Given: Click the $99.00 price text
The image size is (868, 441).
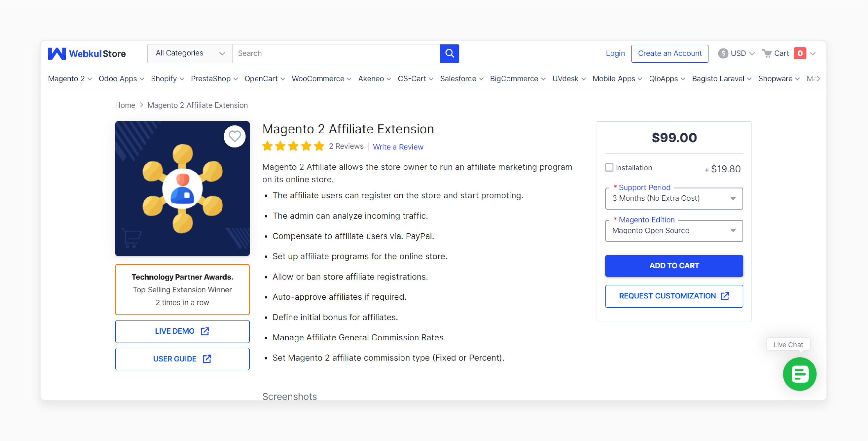Looking at the screenshot, I should coord(674,137).
